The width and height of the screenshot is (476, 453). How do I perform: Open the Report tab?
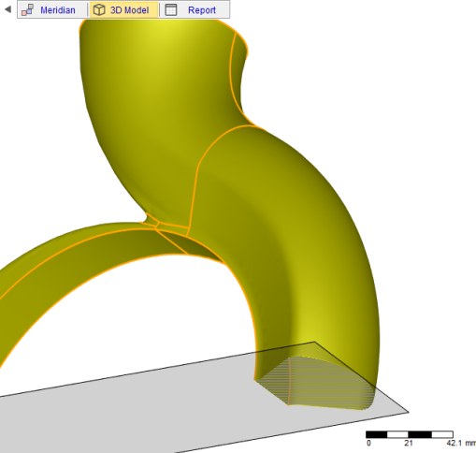point(195,10)
